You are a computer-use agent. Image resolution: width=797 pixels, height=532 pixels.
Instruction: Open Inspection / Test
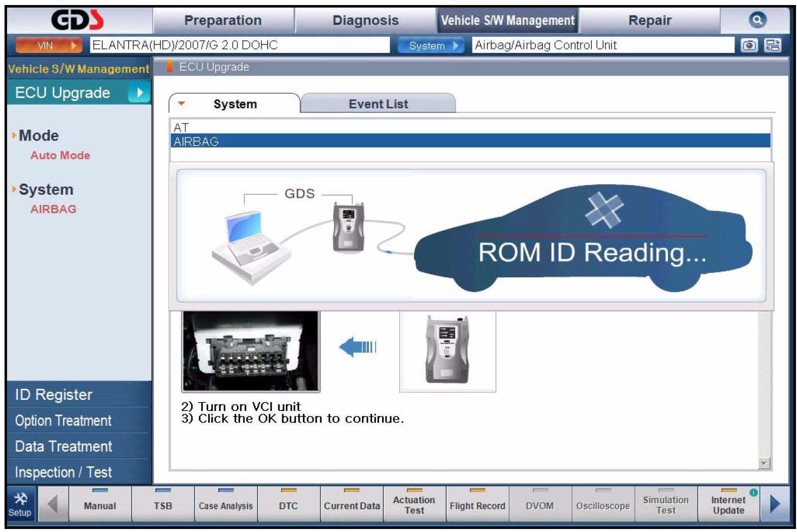[x=79, y=472]
